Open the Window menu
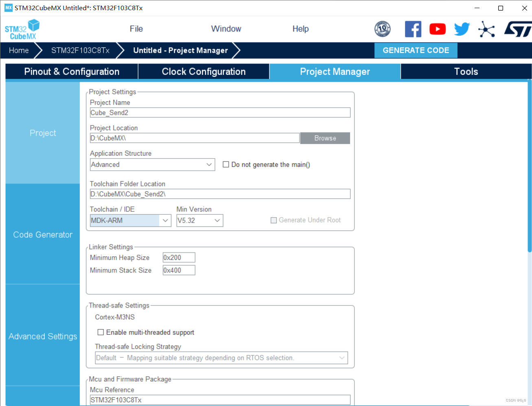532x406 pixels. (x=226, y=29)
